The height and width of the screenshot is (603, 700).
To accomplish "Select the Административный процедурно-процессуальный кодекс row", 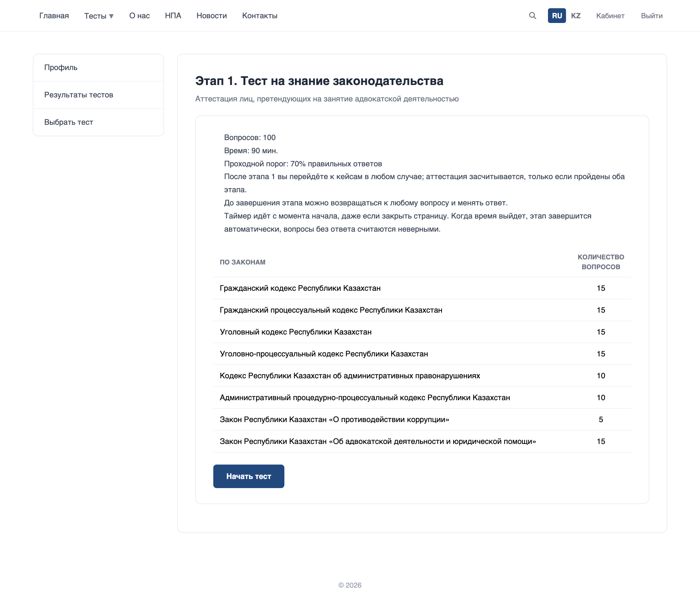I will 422,398.
